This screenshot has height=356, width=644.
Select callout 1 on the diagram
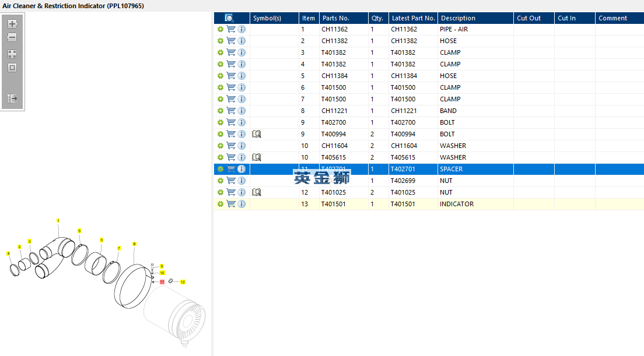[58, 221]
